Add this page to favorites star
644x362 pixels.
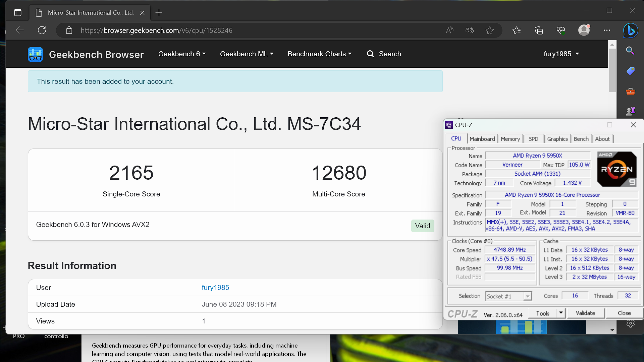pyautogui.click(x=490, y=31)
